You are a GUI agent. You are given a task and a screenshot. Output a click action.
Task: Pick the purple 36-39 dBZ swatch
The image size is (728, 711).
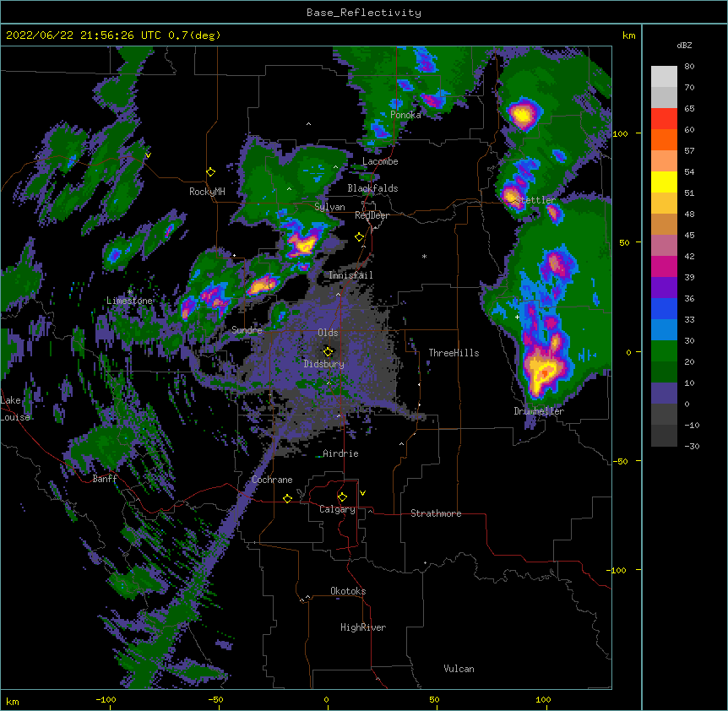664,288
